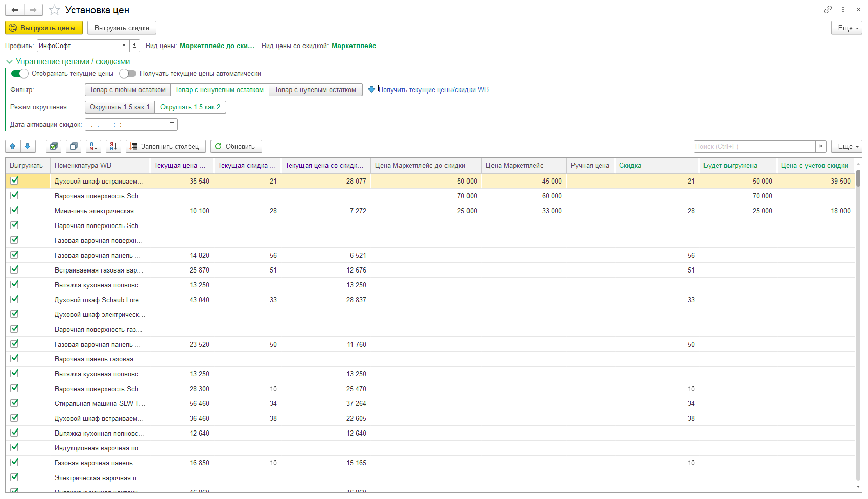This screenshot has width=868, height=499.
Task: Sort the list ascending
Action: click(93, 146)
